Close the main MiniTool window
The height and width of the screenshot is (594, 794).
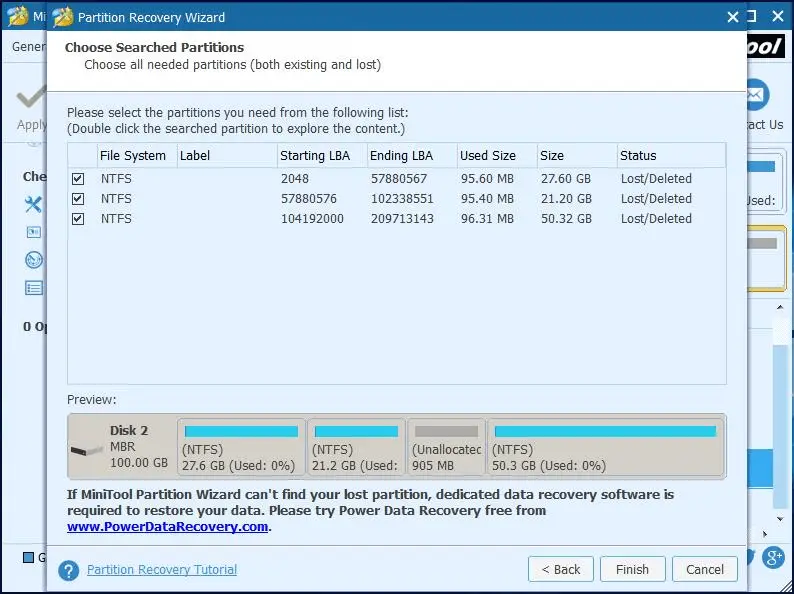point(778,17)
